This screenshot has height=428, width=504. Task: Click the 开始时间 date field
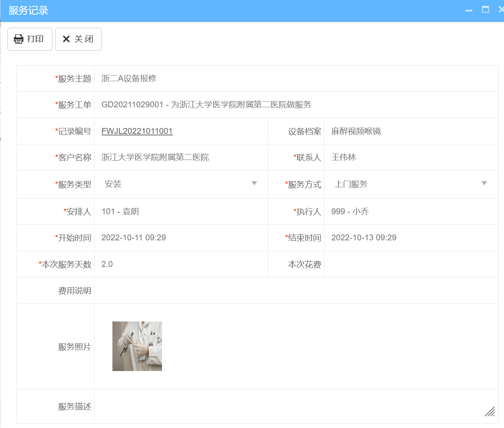click(x=181, y=238)
